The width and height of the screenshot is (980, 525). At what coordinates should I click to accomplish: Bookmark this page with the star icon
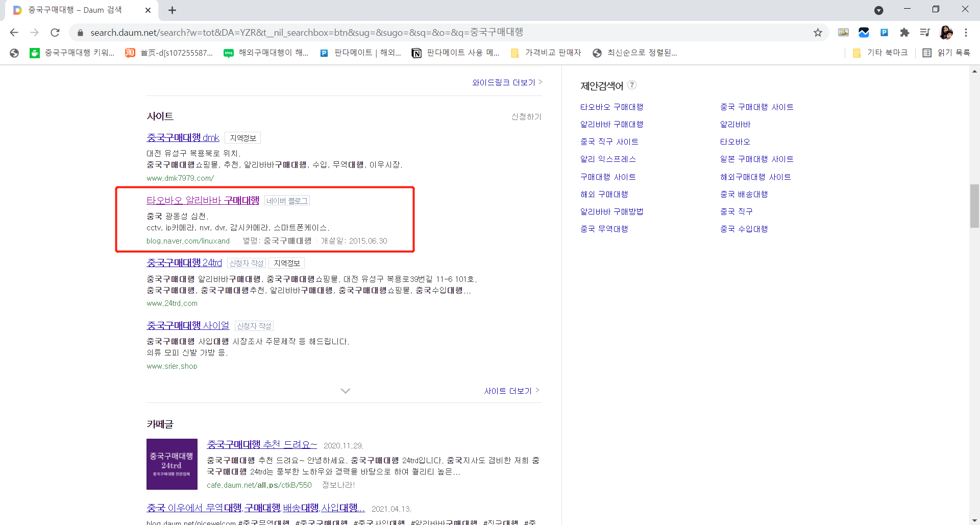818,33
